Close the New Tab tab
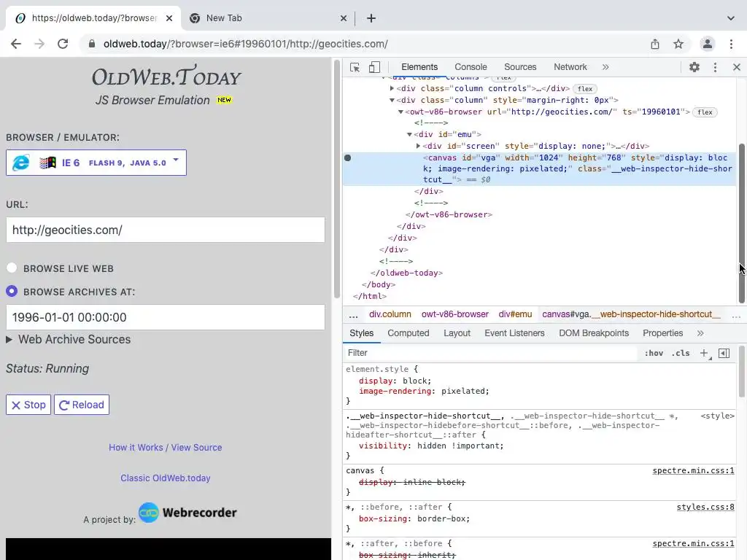 pos(344,18)
